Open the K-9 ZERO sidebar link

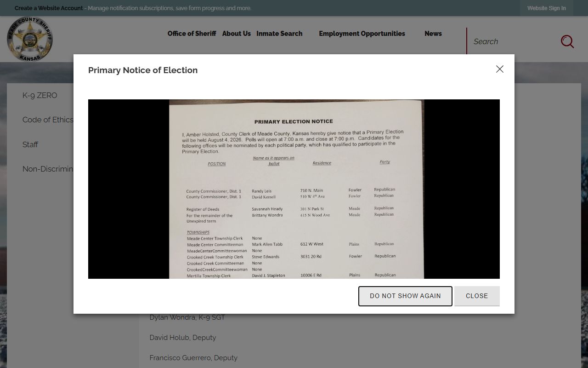point(40,95)
